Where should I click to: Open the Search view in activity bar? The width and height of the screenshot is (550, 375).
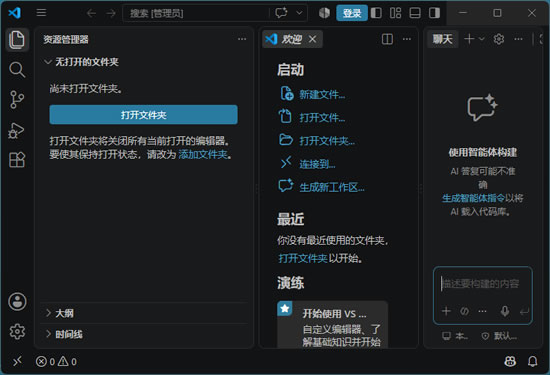point(17,69)
